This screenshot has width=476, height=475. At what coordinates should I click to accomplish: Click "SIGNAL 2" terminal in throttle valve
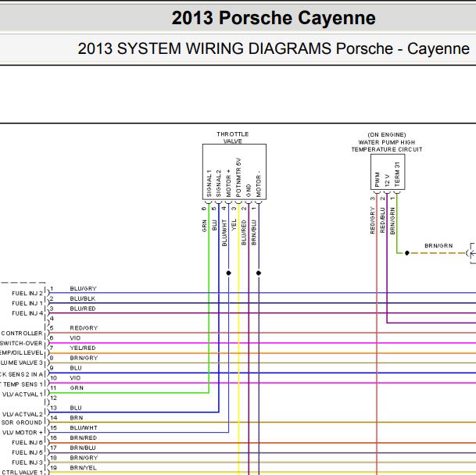point(219,184)
